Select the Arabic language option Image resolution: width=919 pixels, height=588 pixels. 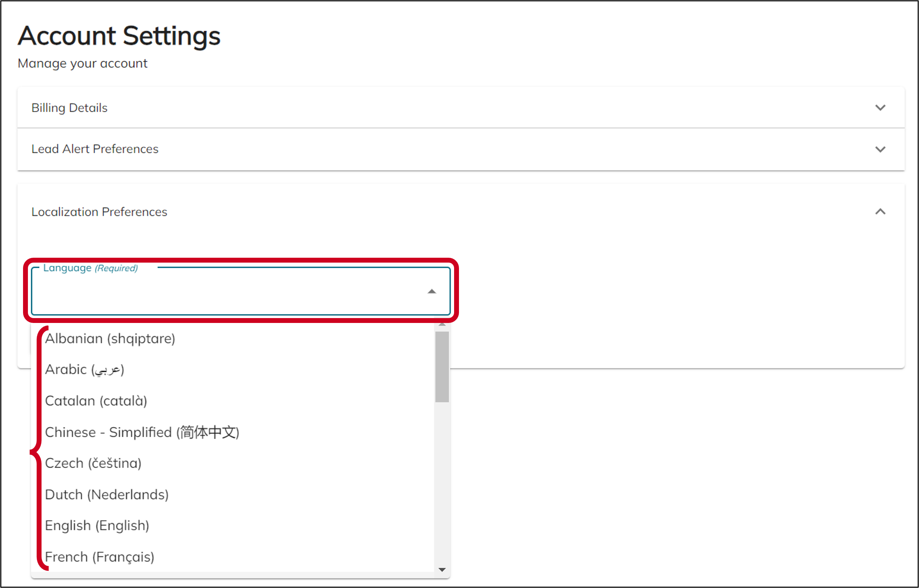point(85,370)
